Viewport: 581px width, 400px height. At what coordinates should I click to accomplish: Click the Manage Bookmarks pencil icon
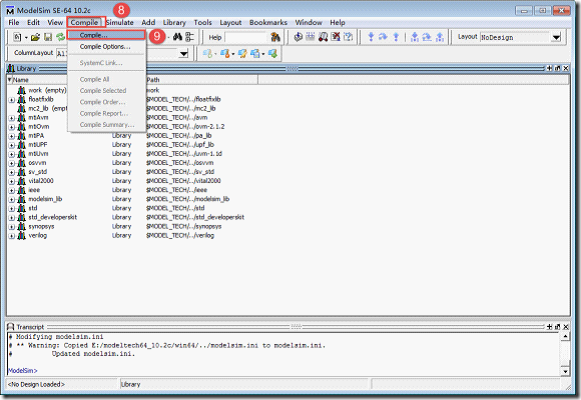point(242,54)
